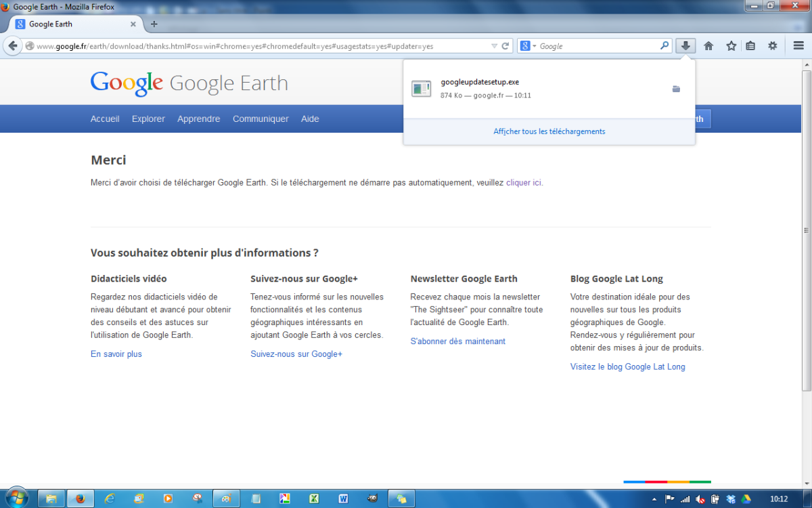The height and width of the screenshot is (508, 812).
Task: Open Internet Explorer from taskbar
Action: point(110,499)
